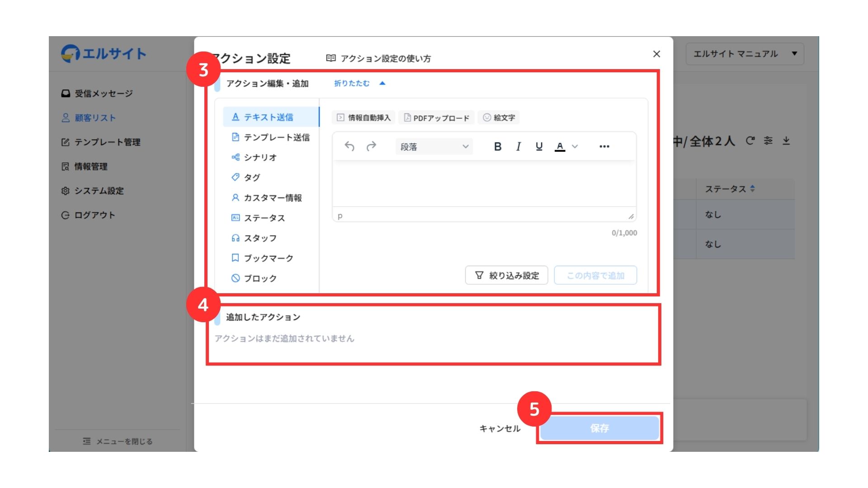Toggle italic text formatting
Screen dimensions: 868x488
point(518,146)
